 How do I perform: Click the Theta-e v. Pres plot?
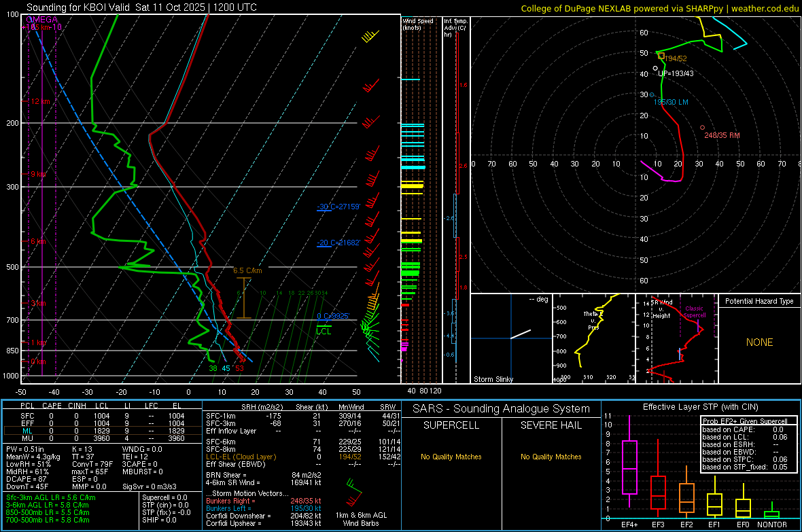click(594, 338)
